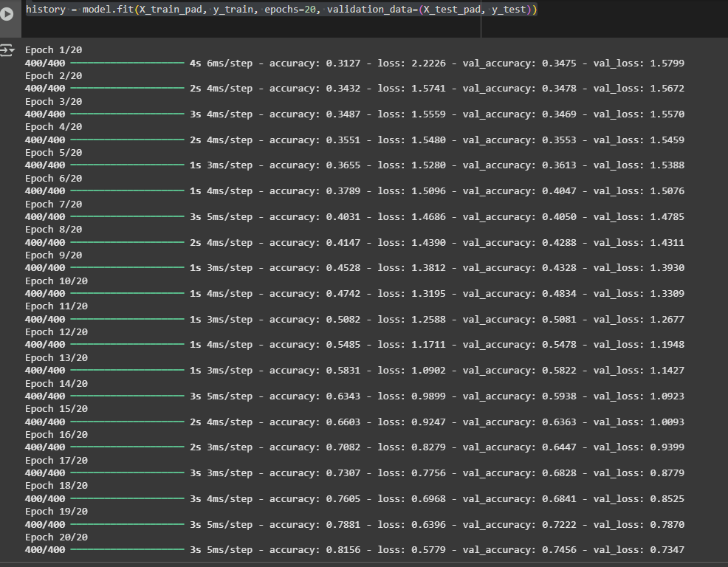Click final val_loss value 0.7347
The width and height of the screenshot is (728, 567).
click(667, 550)
